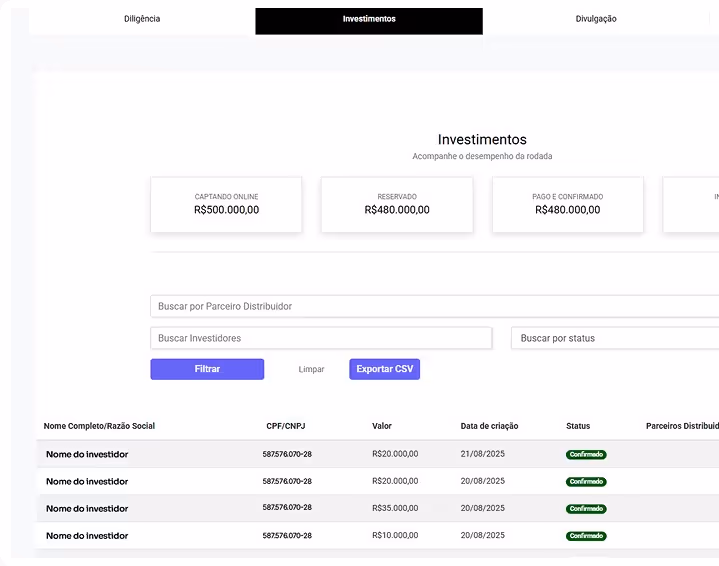This screenshot has height=566, width=719.
Task: Focus the Buscar Investidores field
Action: tap(321, 338)
